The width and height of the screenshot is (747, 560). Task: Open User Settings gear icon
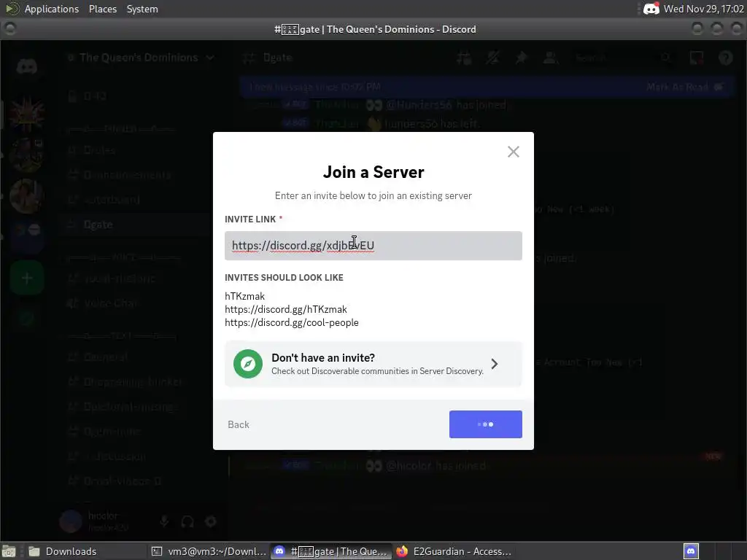point(211,521)
